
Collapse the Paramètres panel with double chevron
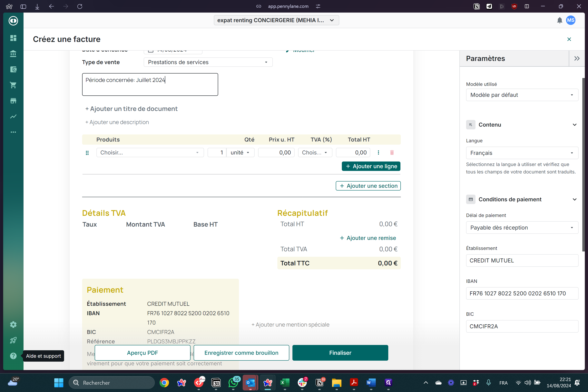pos(577,58)
